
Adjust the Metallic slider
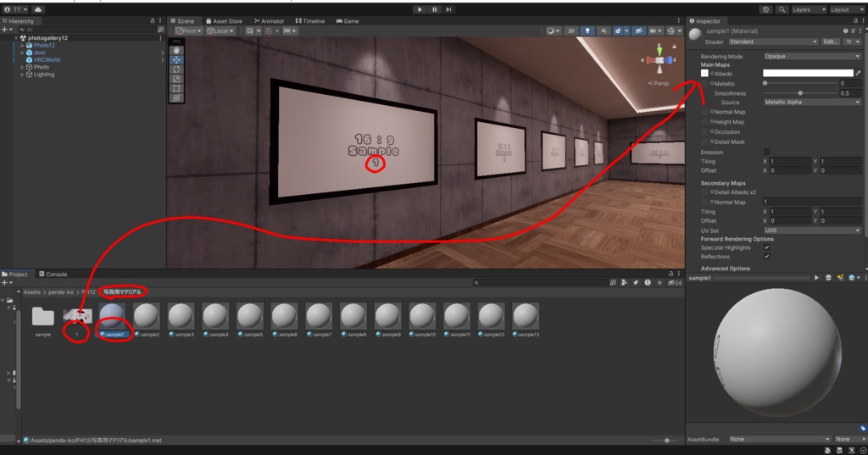(800, 83)
